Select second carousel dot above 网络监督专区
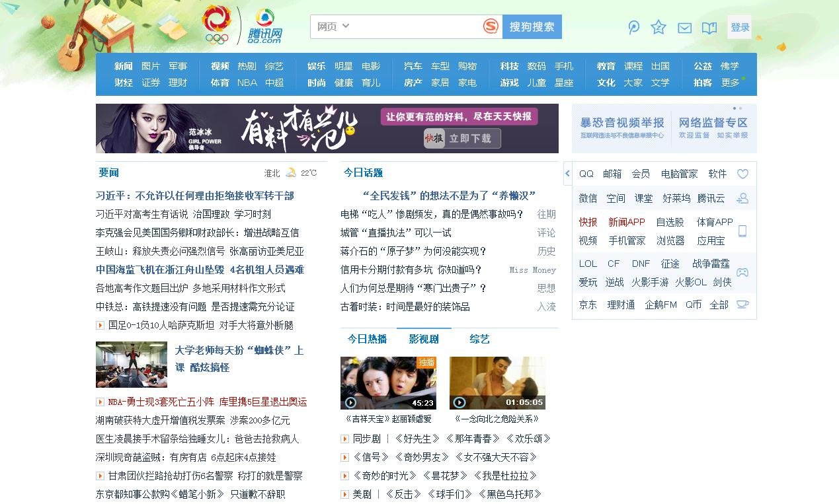Image resolution: width=839 pixels, height=504 pixels. [x=740, y=108]
